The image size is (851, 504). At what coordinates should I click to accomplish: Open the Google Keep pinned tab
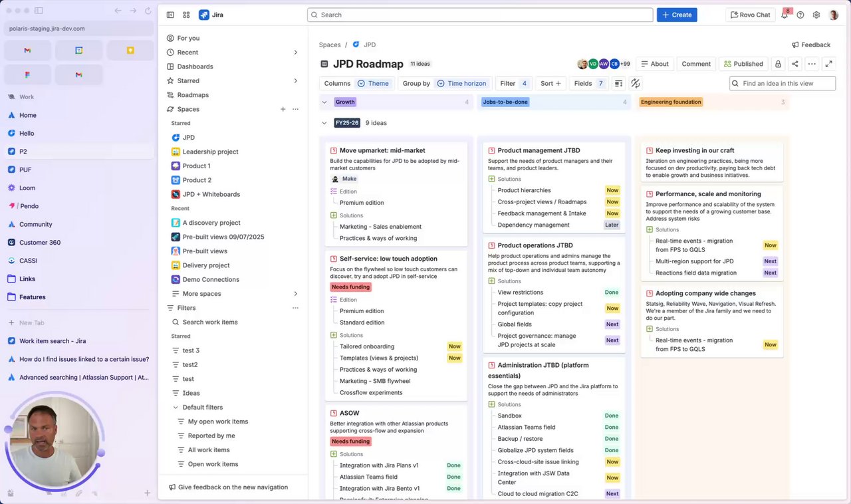click(x=130, y=50)
